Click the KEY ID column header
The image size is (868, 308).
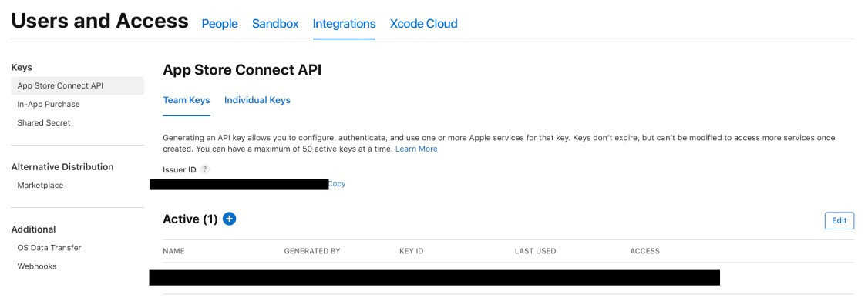(412, 251)
